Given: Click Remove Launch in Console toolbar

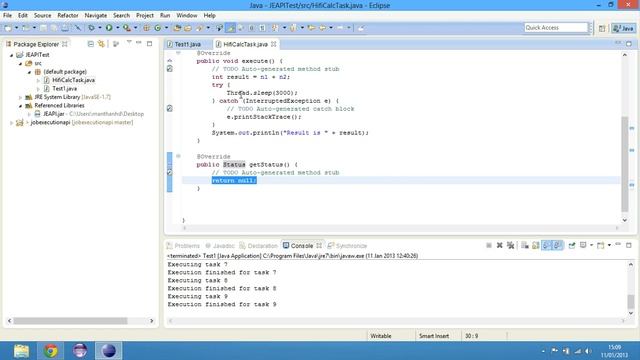Looking at the screenshot, I should (500, 245).
